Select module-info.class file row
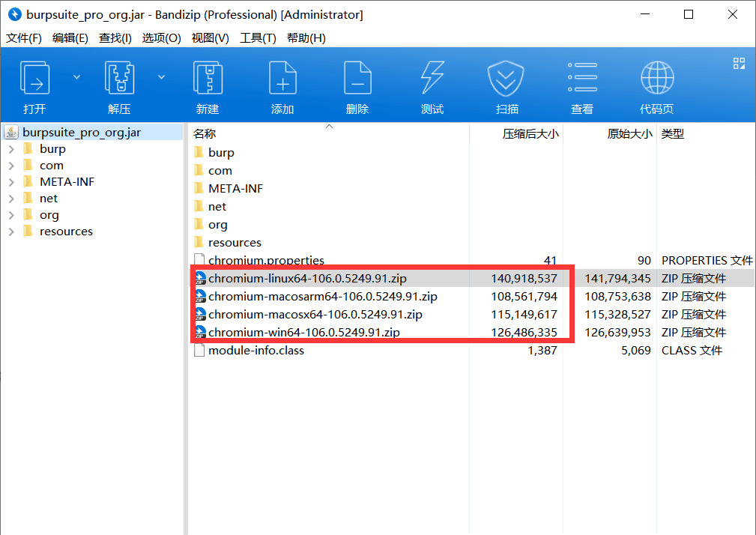The width and height of the screenshot is (756, 535). [471, 351]
